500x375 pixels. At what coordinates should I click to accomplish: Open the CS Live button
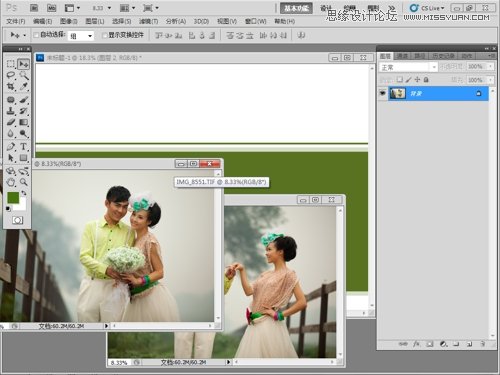click(x=428, y=8)
